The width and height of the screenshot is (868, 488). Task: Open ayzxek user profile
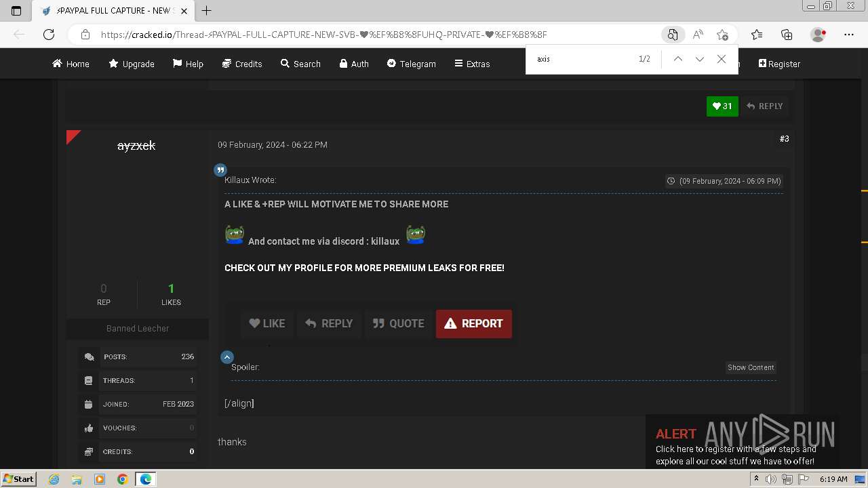pos(136,145)
